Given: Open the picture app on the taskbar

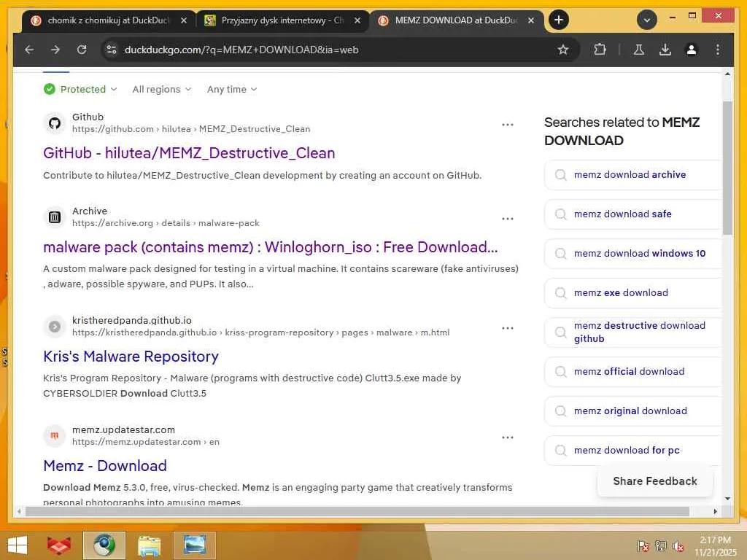Looking at the screenshot, I should (194, 545).
